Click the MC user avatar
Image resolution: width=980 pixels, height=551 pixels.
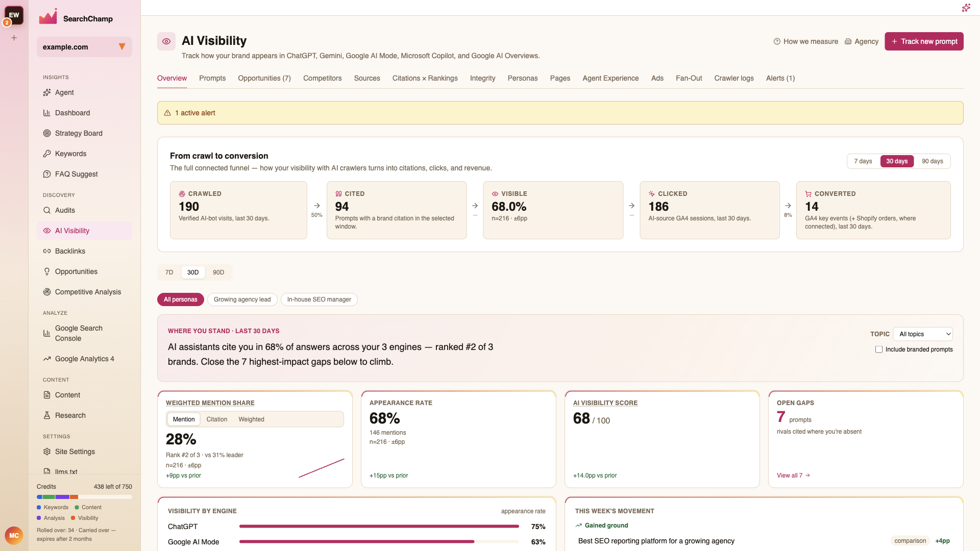coord(14,535)
